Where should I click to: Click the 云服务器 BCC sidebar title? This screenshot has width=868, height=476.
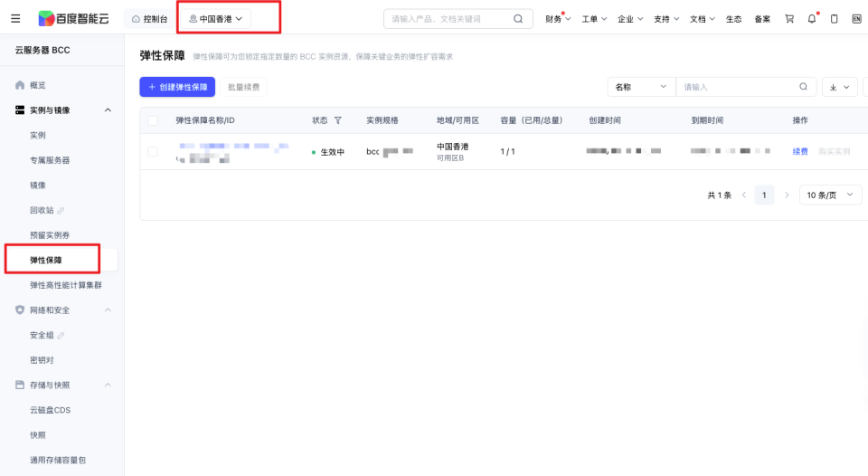[42, 50]
